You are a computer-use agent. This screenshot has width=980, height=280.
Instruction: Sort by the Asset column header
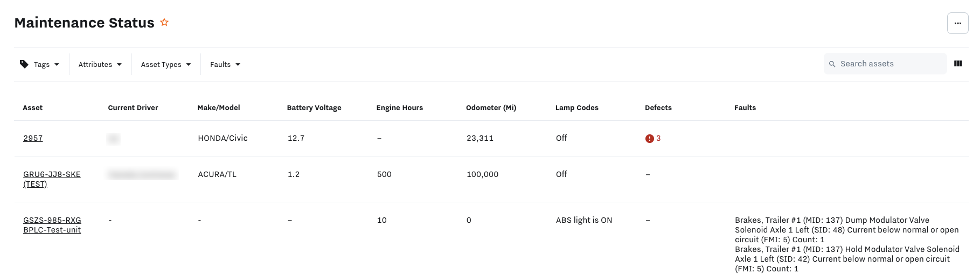[32, 107]
